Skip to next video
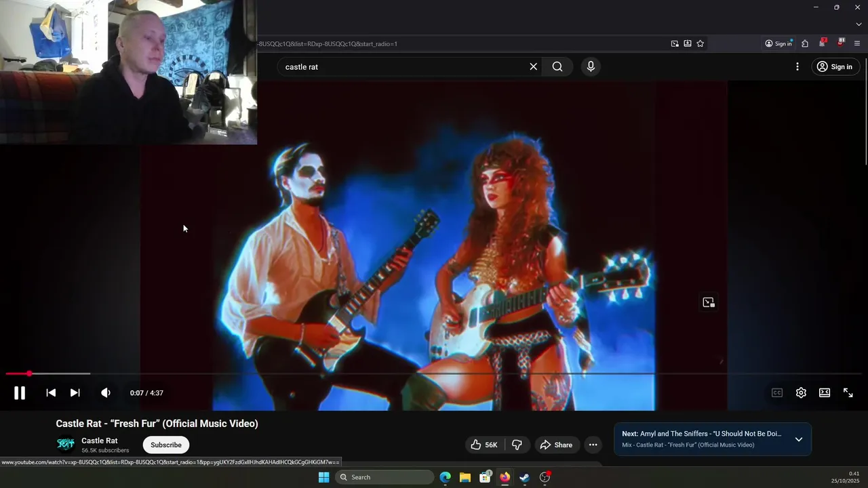This screenshot has width=868, height=488. (x=75, y=392)
